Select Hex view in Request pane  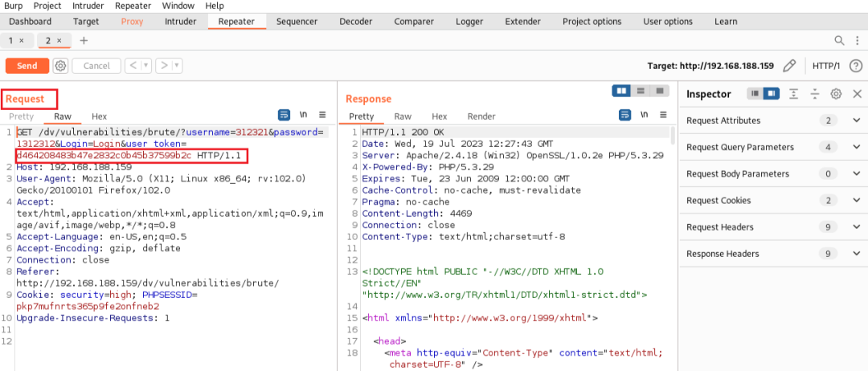coord(99,116)
